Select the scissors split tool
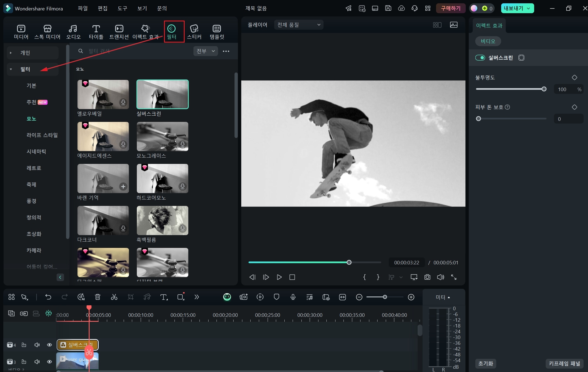 tap(114, 297)
